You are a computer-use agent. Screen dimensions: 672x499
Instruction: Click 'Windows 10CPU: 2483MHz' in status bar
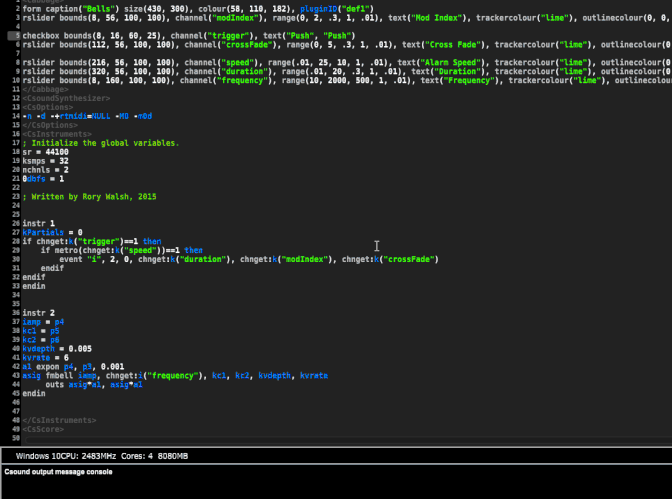(x=66, y=456)
